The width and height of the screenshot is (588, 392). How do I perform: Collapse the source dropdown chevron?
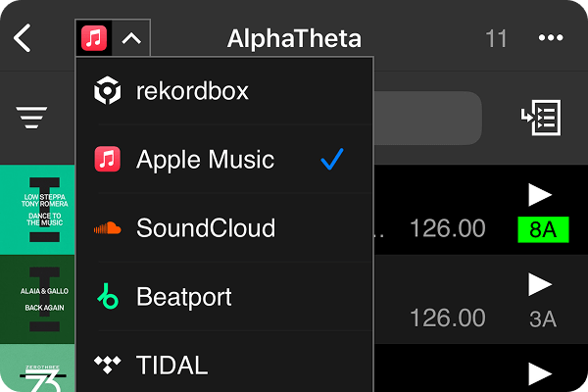[132, 39]
